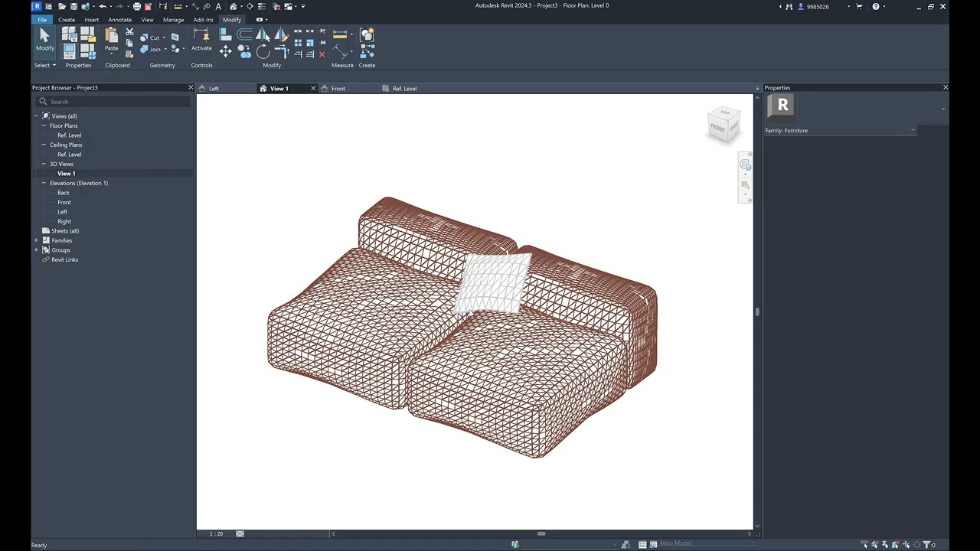Collapse the Views (all) tree node

[36, 116]
